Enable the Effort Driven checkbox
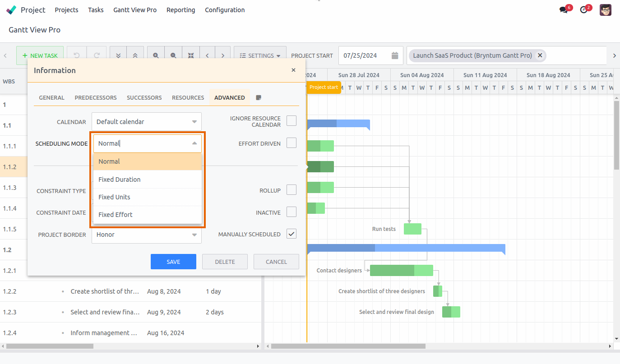Viewport: 620px width, 364px height. point(291,143)
